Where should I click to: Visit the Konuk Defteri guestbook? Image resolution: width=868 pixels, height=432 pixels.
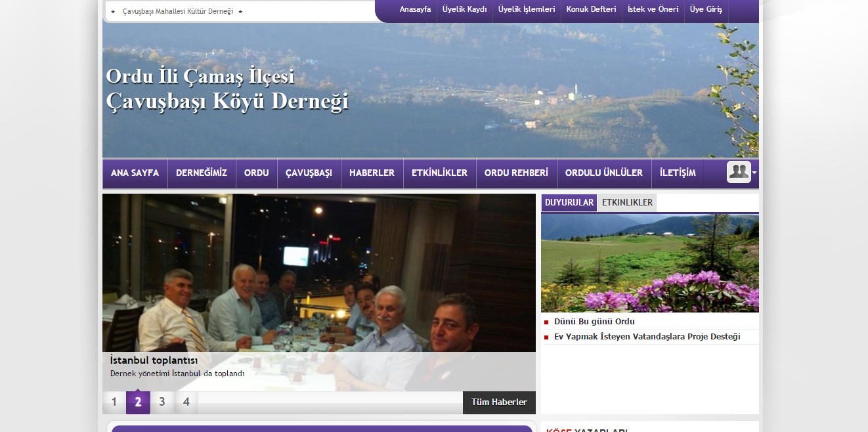point(591,9)
